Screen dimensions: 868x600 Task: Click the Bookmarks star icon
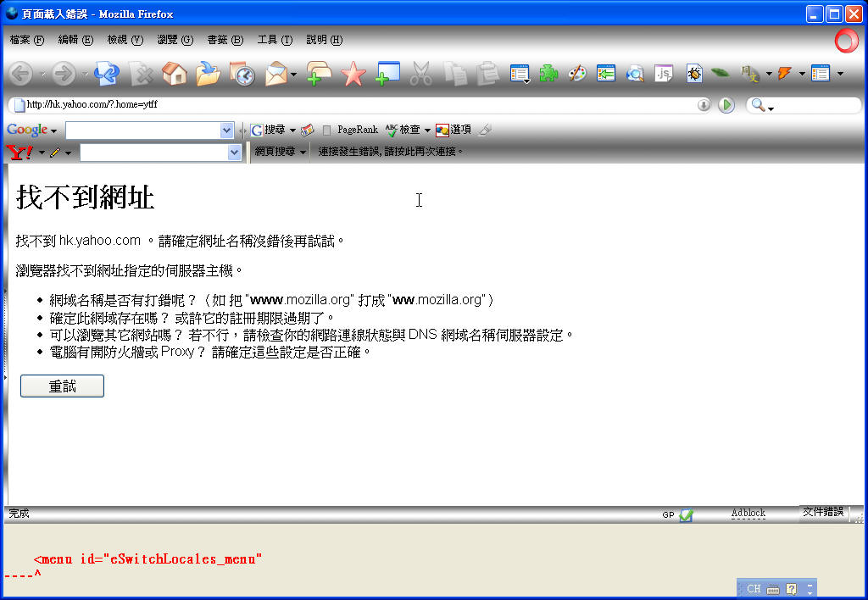point(353,74)
